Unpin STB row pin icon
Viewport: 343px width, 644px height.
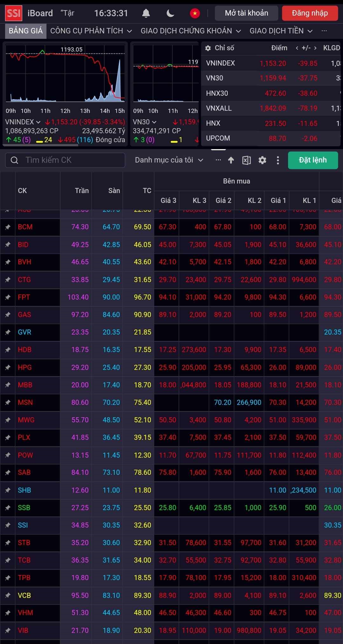(x=8, y=543)
